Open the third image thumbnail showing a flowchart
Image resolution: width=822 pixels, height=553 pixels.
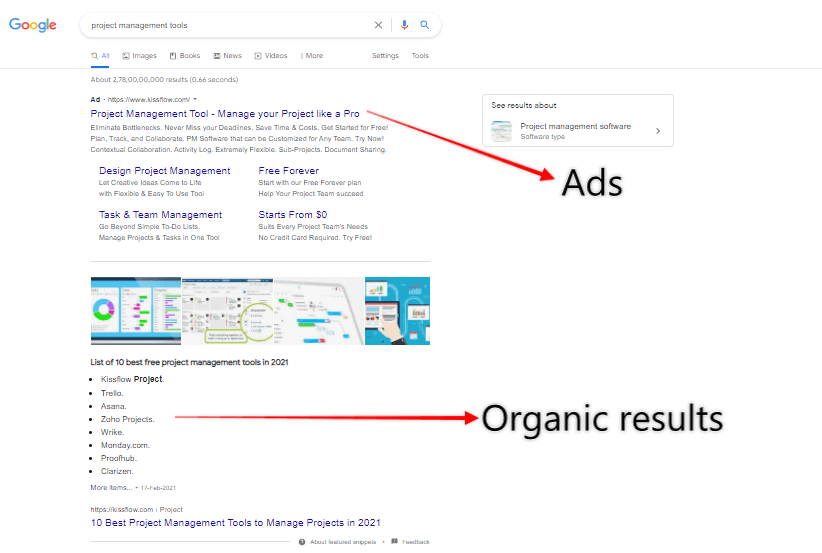pos(319,311)
